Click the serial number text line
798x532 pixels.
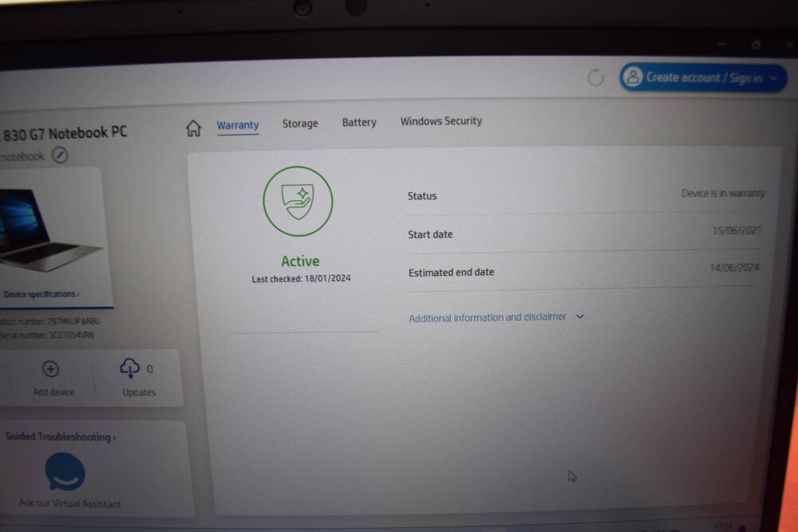[47, 335]
